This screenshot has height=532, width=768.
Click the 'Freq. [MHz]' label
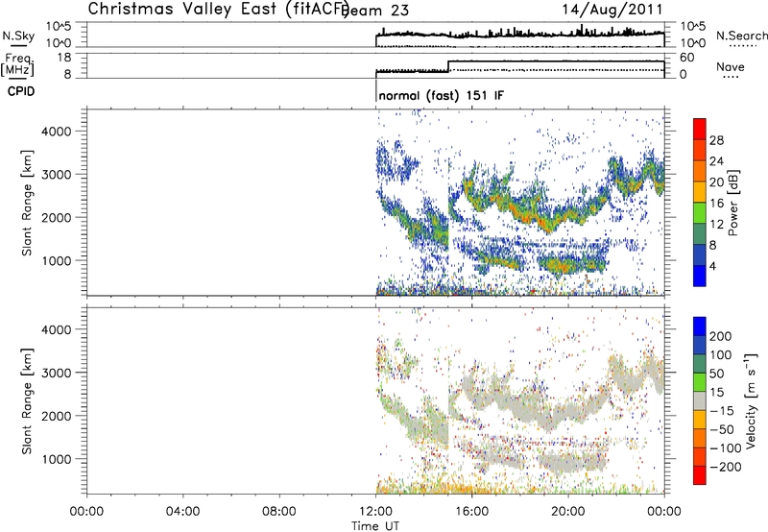point(17,65)
